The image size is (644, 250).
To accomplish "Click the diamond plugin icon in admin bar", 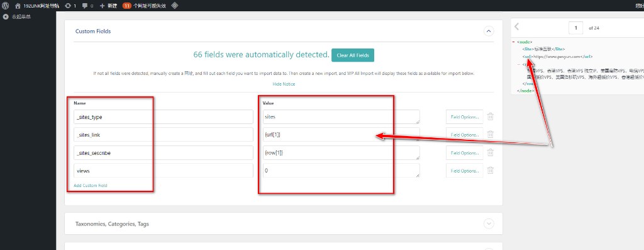I will tap(175, 6).
